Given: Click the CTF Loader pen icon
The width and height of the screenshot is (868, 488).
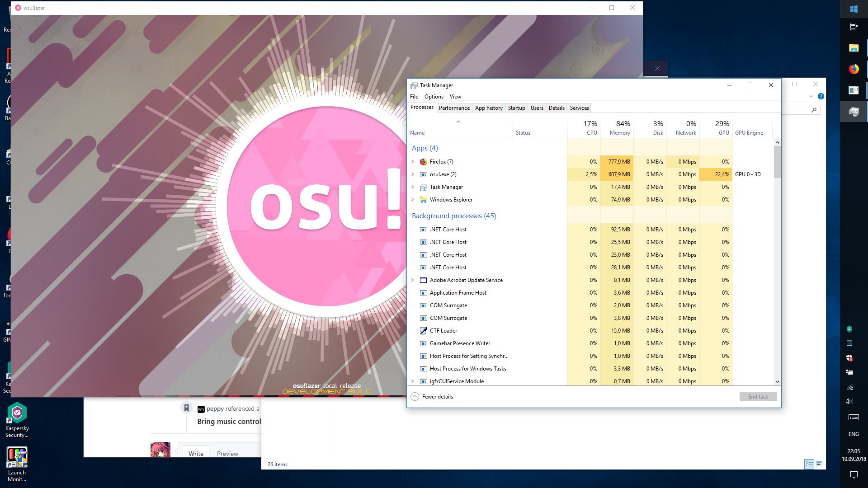Looking at the screenshot, I should coord(424,331).
